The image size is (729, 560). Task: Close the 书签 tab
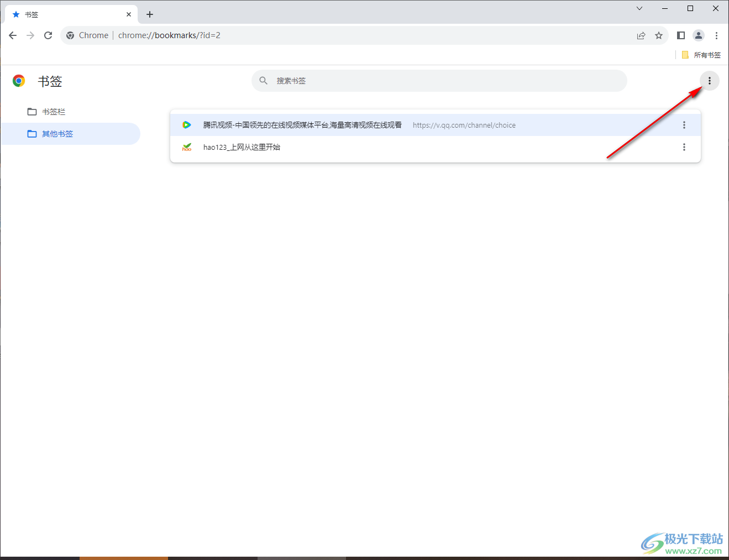(129, 14)
